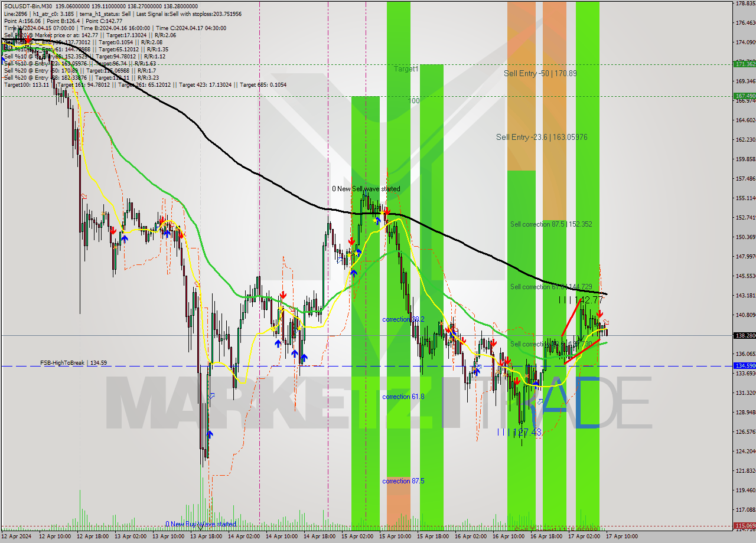Viewport: 756px width, 543px height.
Task: Click the '0 New Sell wave started' label
Action: (x=366, y=189)
